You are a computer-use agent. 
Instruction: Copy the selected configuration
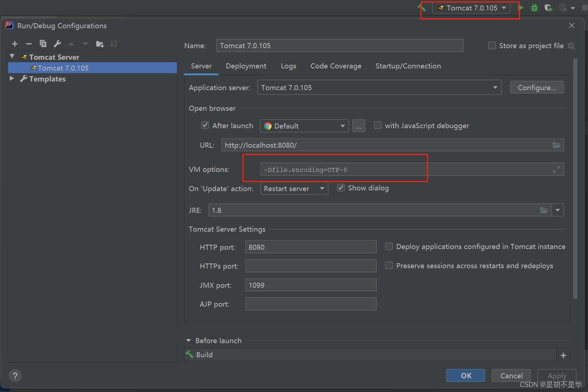(x=43, y=44)
